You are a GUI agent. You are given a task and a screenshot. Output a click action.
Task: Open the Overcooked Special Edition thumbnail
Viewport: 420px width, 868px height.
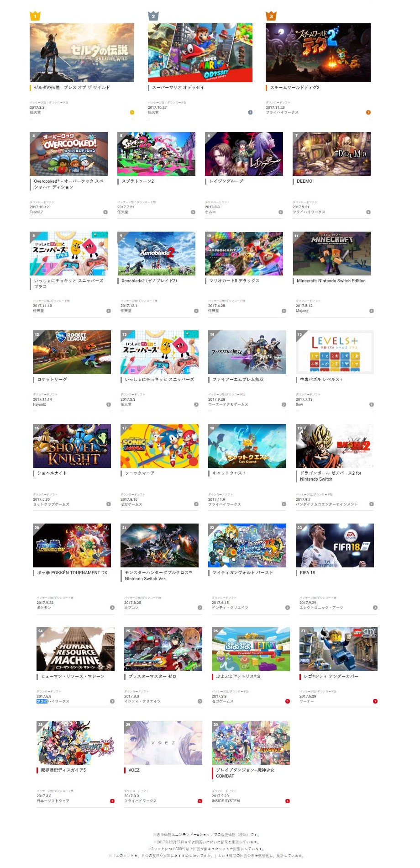(x=69, y=154)
